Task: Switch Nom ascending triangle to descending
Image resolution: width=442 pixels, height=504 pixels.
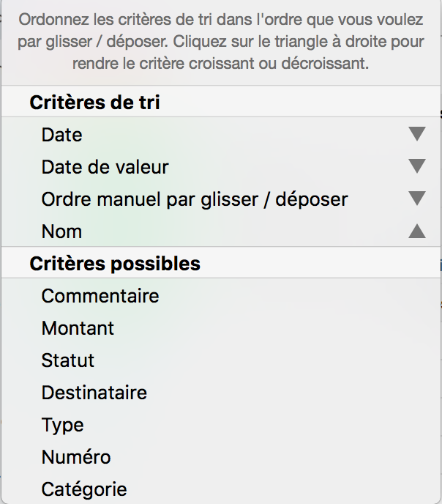Action: tap(417, 231)
